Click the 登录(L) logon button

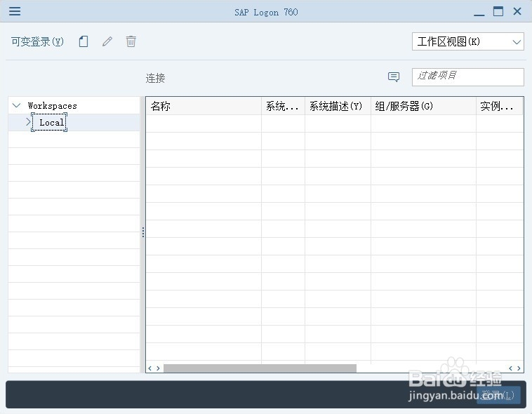click(498, 394)
